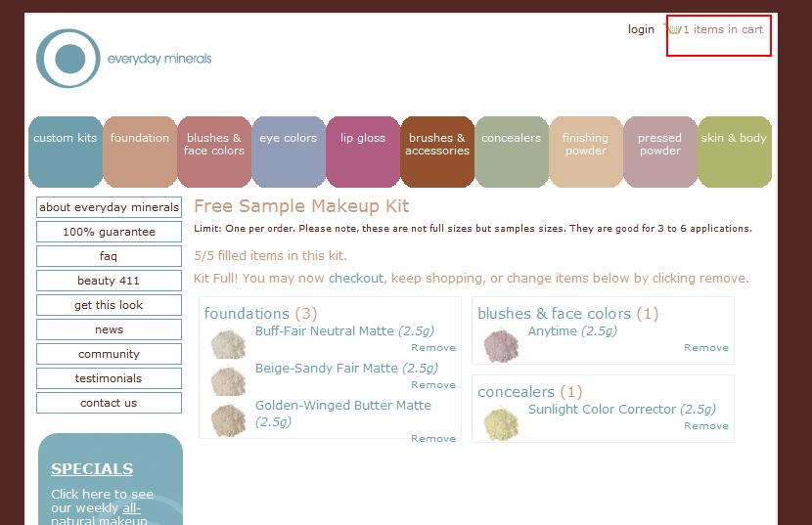Click the Anytime blush powder thumbnail

(x=501, y=345)
